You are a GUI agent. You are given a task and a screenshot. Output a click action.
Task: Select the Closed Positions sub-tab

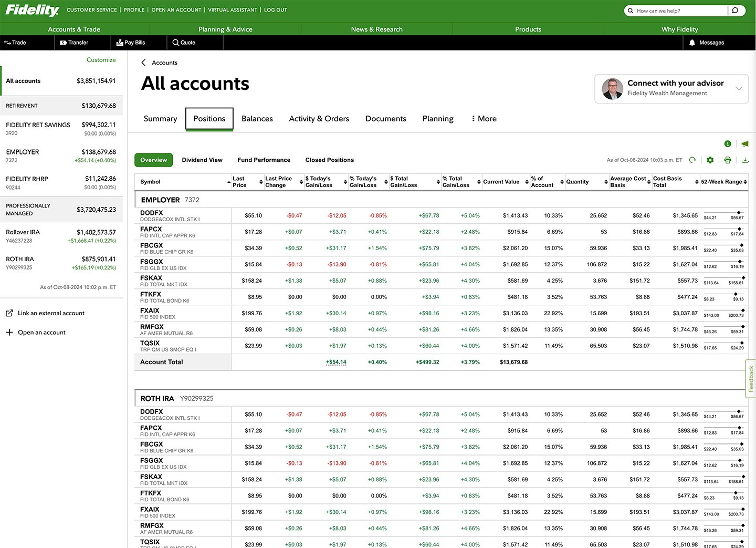click(x=330, y=160)
